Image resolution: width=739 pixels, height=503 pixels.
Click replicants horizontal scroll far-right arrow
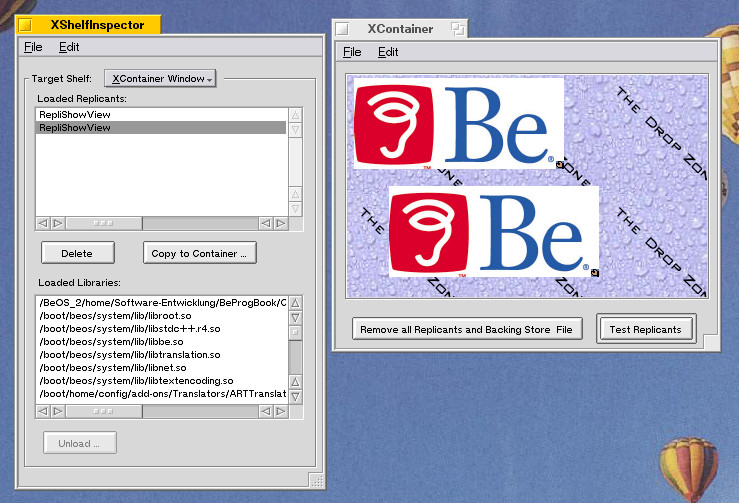[x=281, y=223]
